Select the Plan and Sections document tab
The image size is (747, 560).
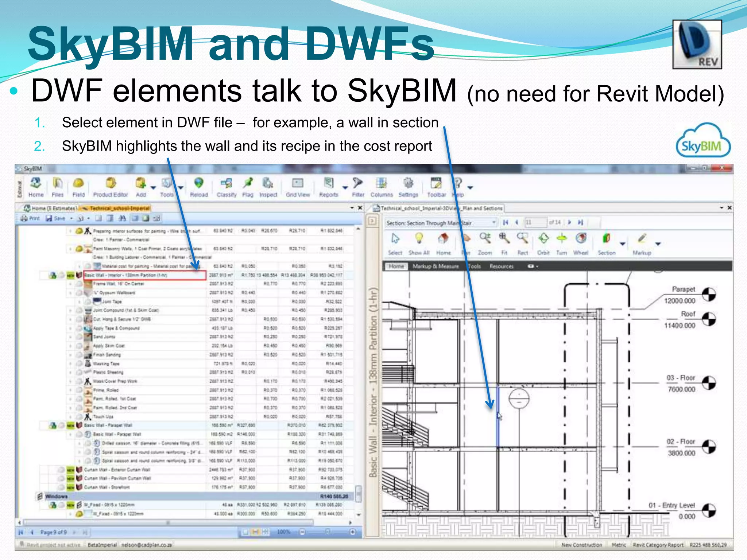[x=438, y=208]
